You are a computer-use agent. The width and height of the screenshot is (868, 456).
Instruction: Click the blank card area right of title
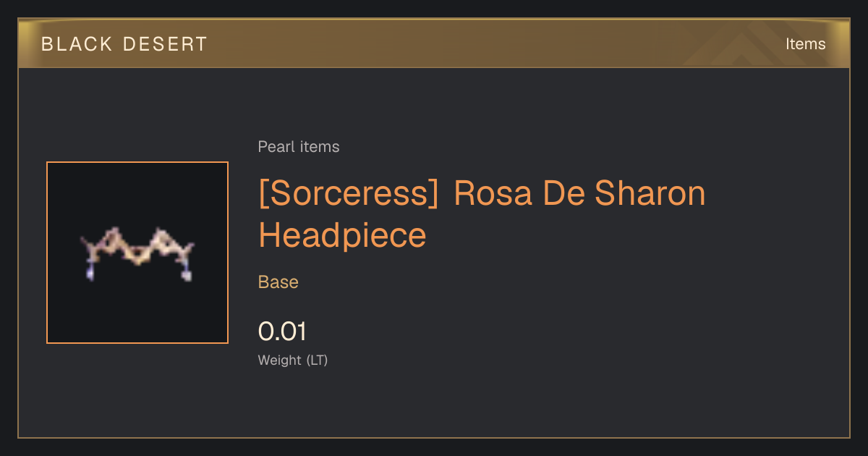tap(774, 217)
